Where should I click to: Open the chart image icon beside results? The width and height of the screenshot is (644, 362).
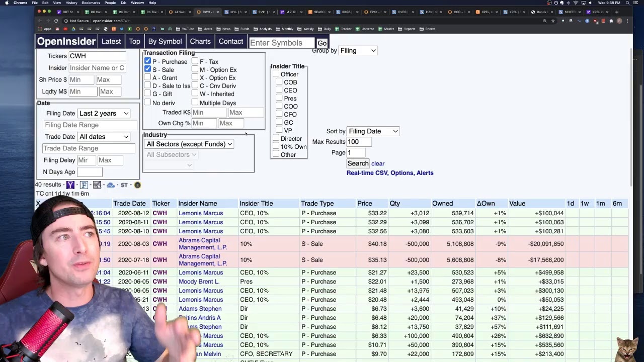click(97, 185)
